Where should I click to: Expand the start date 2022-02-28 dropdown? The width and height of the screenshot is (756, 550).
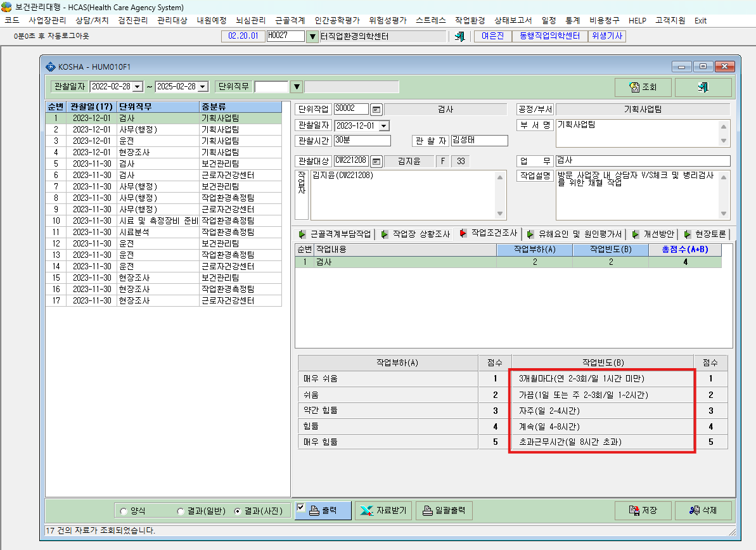[138, 87]
